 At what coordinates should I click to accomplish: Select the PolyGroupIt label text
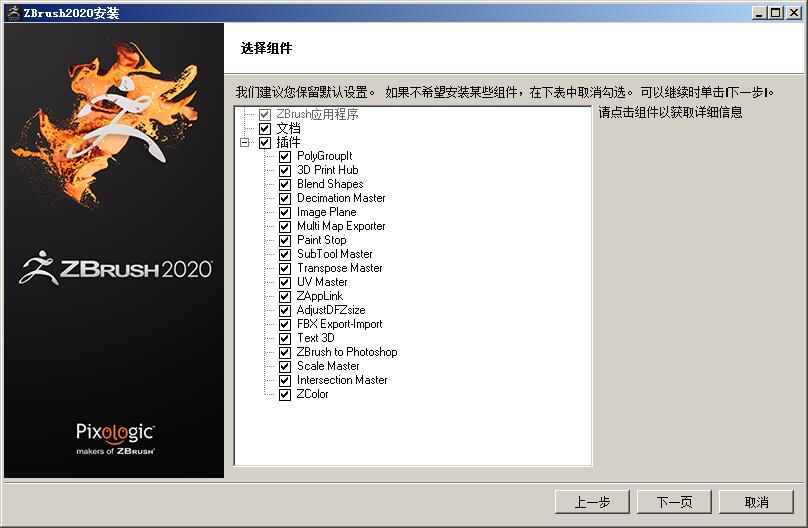pyautogui.click(x=325, y=156)
